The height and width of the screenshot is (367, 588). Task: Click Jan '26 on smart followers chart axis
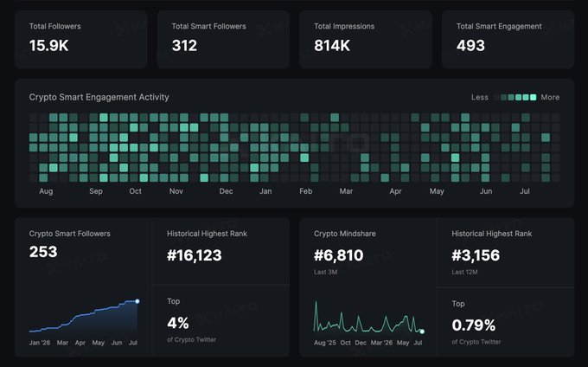coord(40,343)
